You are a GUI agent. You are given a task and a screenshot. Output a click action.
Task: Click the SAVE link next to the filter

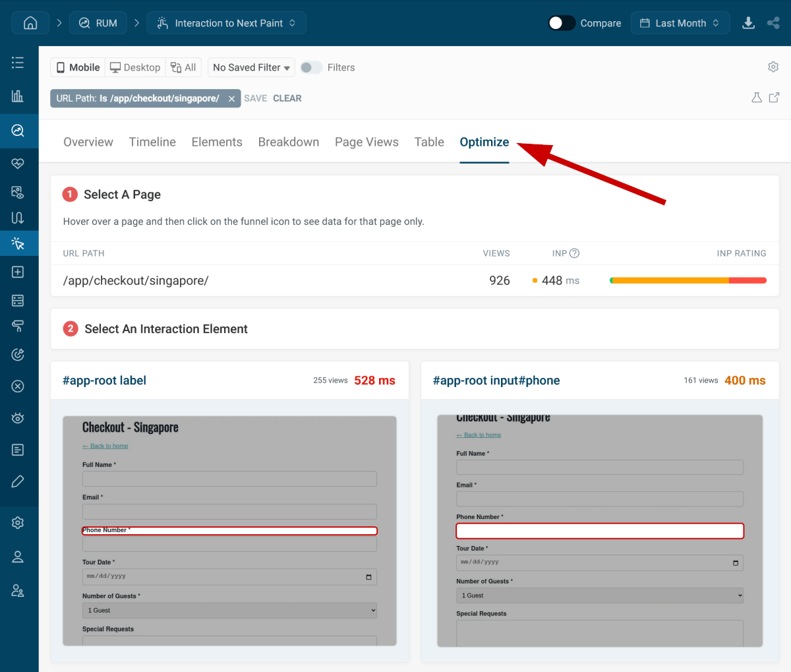tap(255, 98)
